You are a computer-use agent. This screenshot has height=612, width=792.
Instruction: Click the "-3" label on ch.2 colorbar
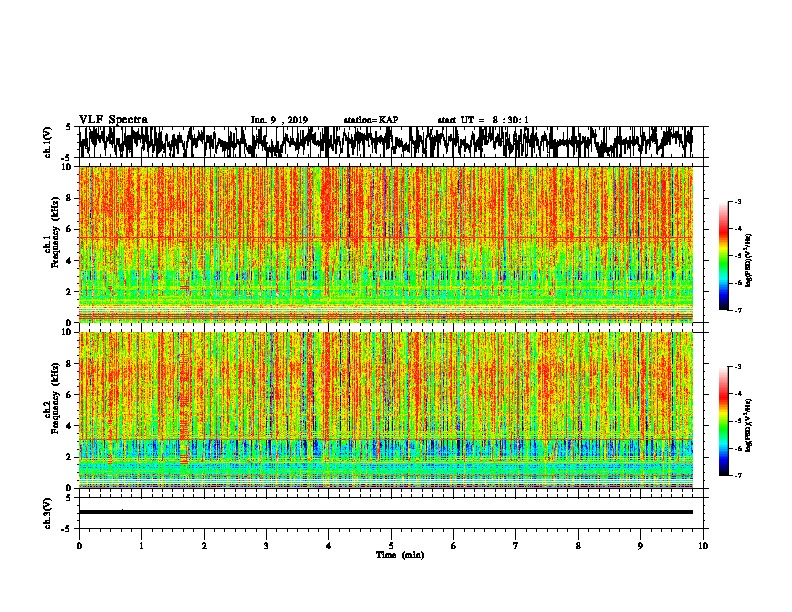pos(738,367)
